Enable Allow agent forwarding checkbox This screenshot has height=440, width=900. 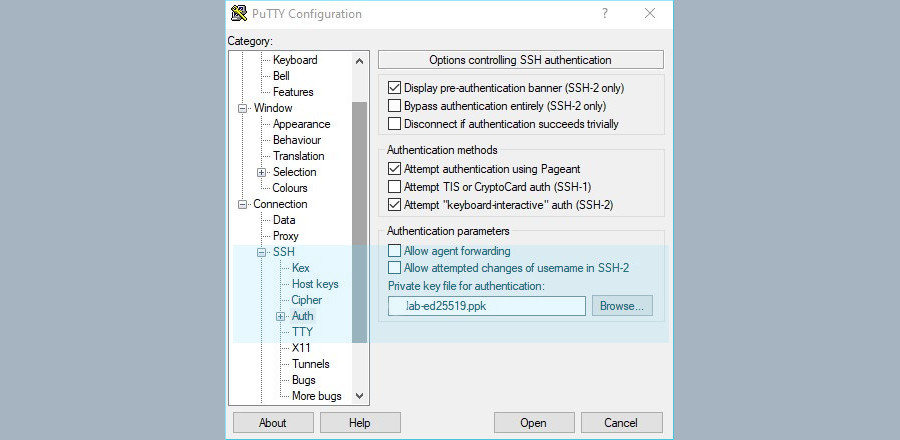pyautogui.click(x=394, y=251)
